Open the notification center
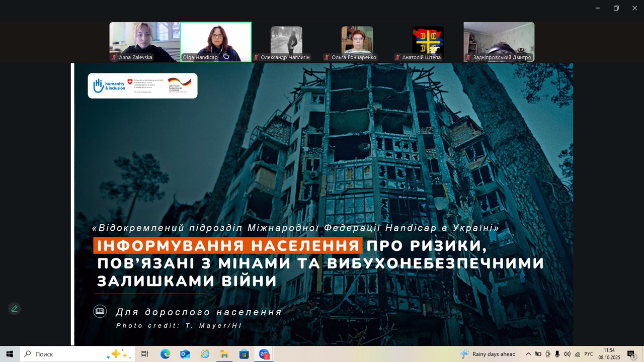Image resolution: width=644 pixels, height=362 pixels. coord(631,354)
